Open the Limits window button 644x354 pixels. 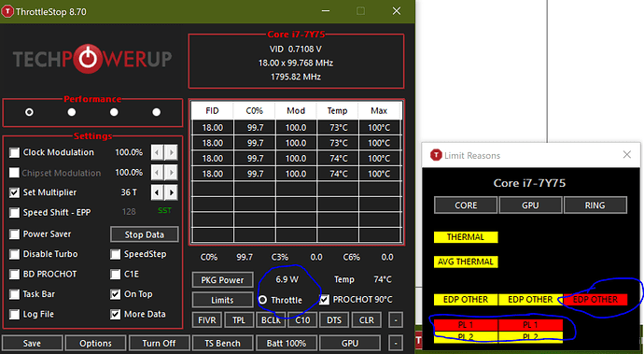(222, 300)
